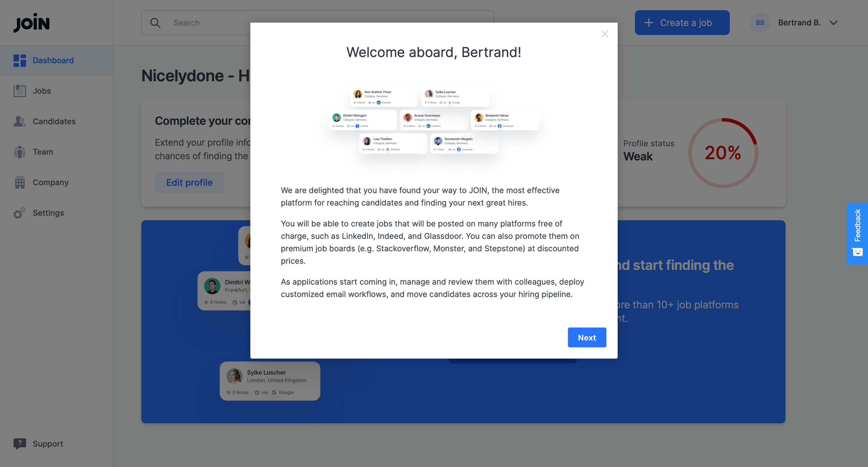Click the Next button in dialog

(587, 337)
